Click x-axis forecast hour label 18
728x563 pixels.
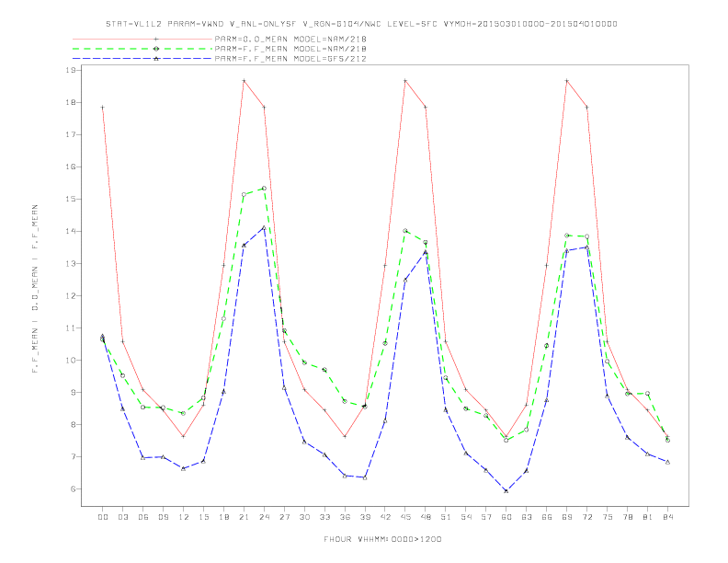pos(223,517)
